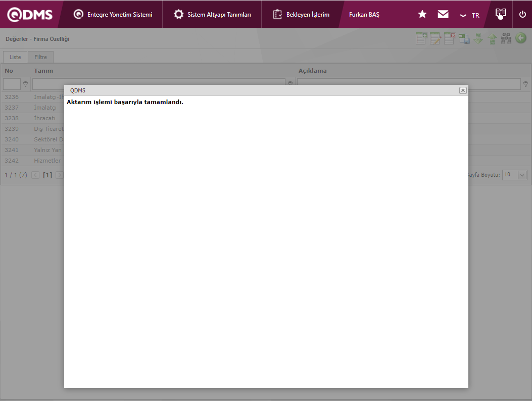Select row 3239 Dış Ticaret
Viewport: 532px width, 401px height.
tap(32, 129)
